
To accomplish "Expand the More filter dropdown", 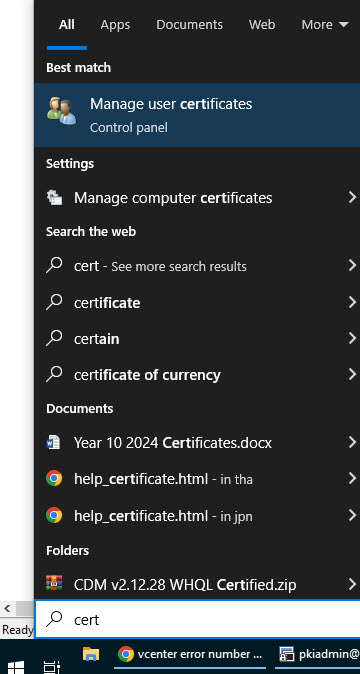I will coord(324,25).
